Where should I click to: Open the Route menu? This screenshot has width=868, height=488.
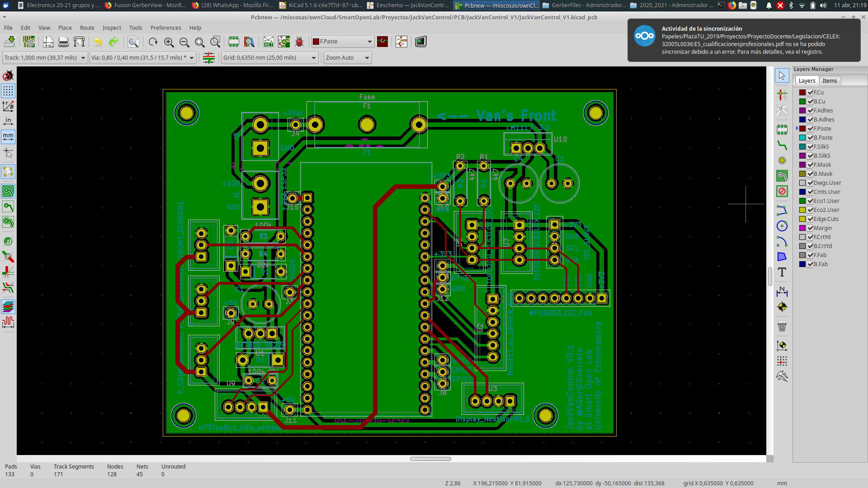pos(87,28)
